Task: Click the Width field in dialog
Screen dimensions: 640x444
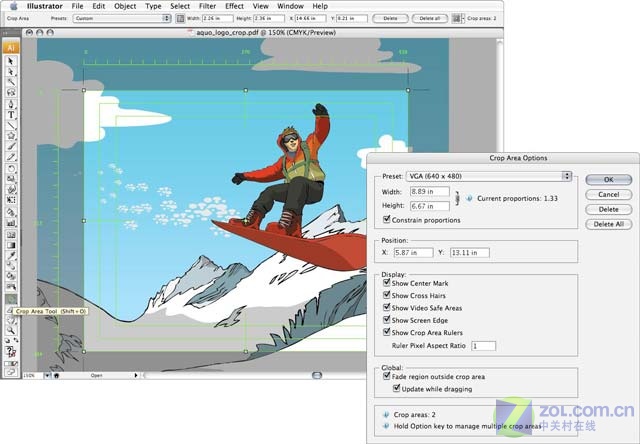Action: pos(429,191)
